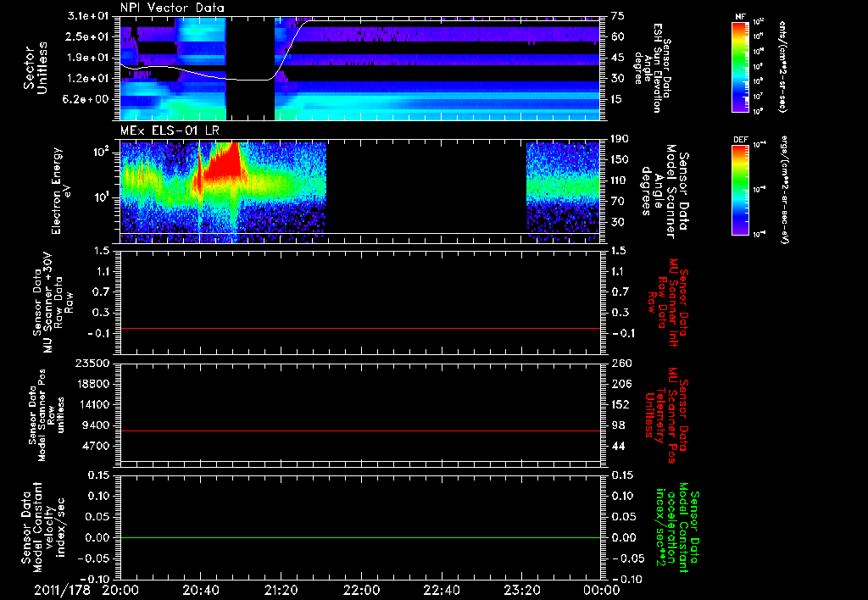
Task: Click the 110 scanner angle tick label
Action: (x=620, y=181)
